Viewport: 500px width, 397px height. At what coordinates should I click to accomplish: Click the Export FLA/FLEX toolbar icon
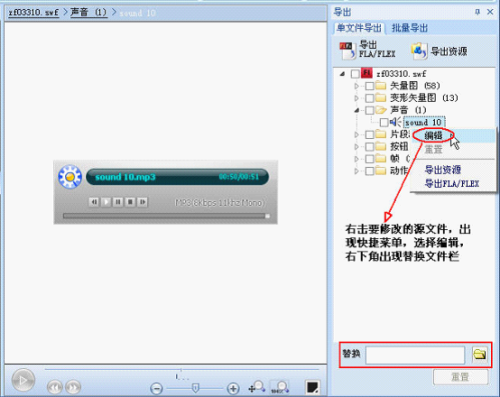point(347,50)
